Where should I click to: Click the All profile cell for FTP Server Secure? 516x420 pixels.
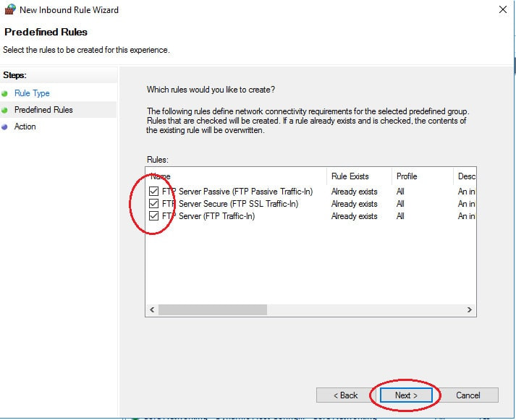pyautogui.click(x=400, y=204)
